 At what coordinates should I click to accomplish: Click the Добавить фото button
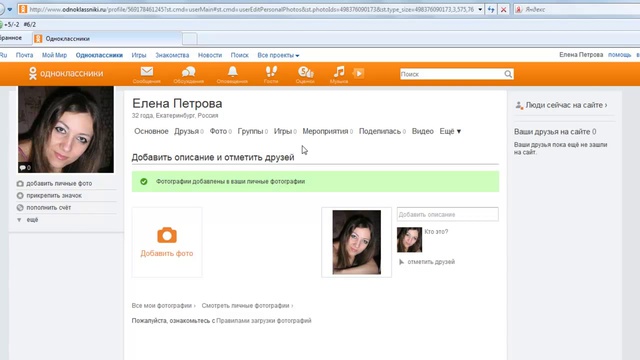167,242
